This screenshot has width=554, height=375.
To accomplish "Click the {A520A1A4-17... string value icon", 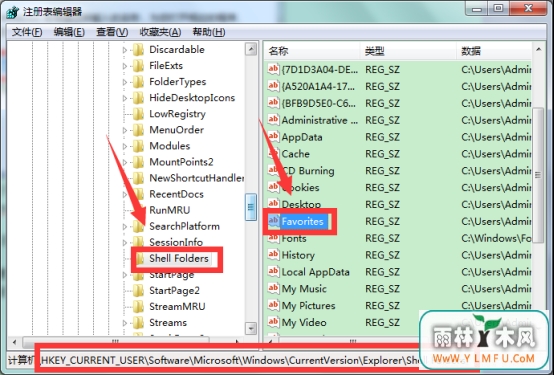I will coord(273,86).
